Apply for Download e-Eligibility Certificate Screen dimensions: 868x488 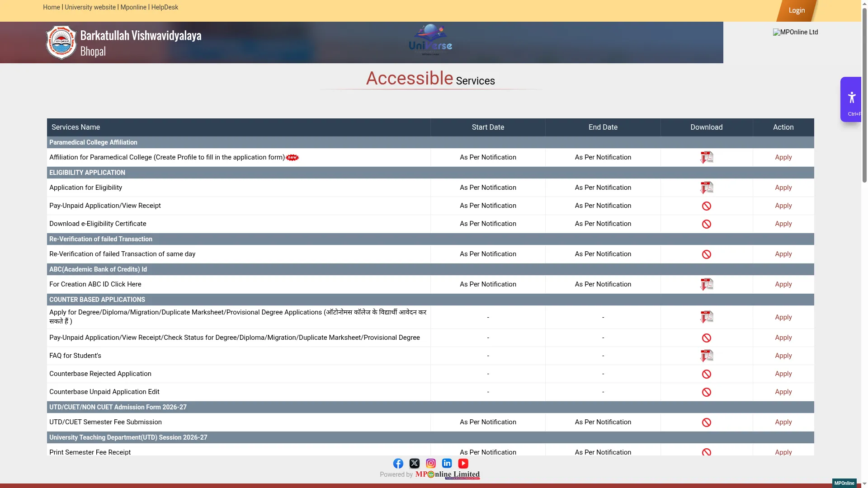(783, 224)
